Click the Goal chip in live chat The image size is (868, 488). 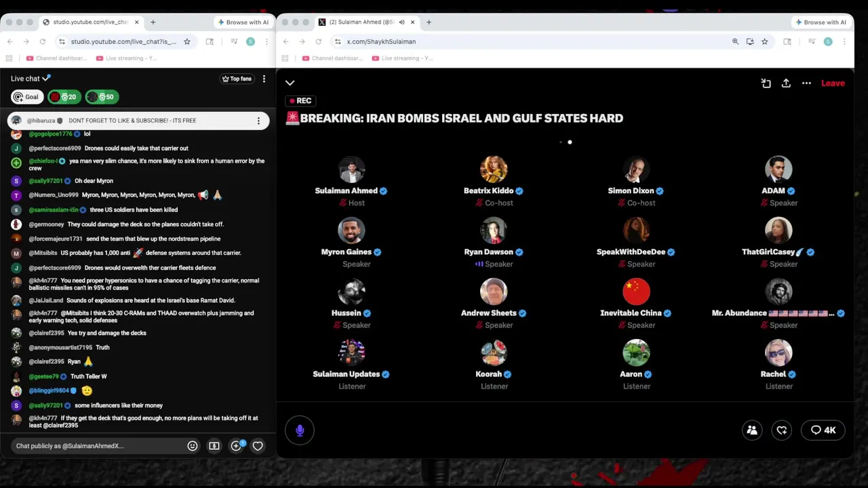click(27, 97)
